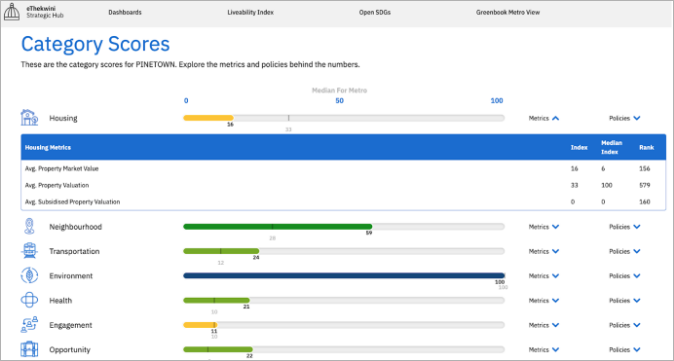The image size is (674, 361).
Task: Click the Neighbourhood map pin icon
Action: [29, 226]
